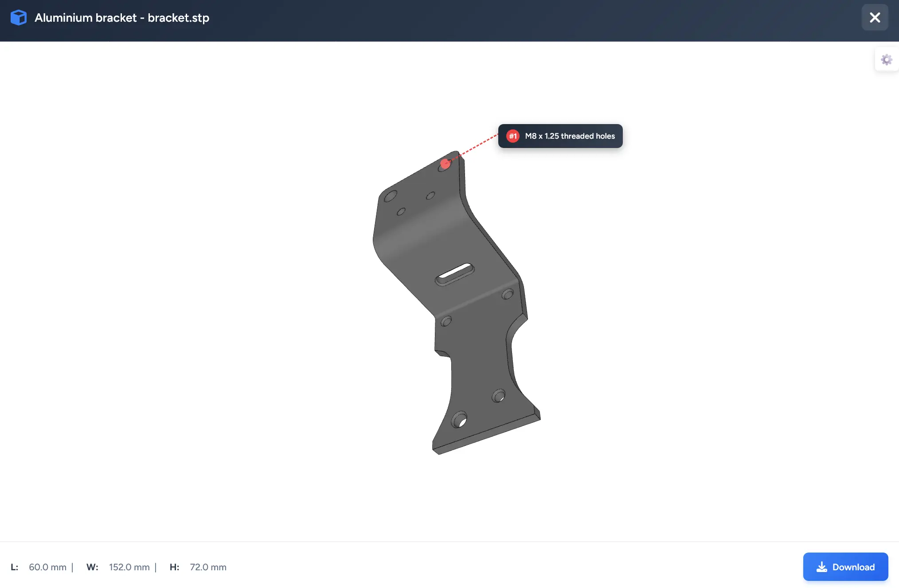Click the W: 152.0 mm dimension value
The width and height of the screenshot is (899, 588).
(x=129, y=567)
